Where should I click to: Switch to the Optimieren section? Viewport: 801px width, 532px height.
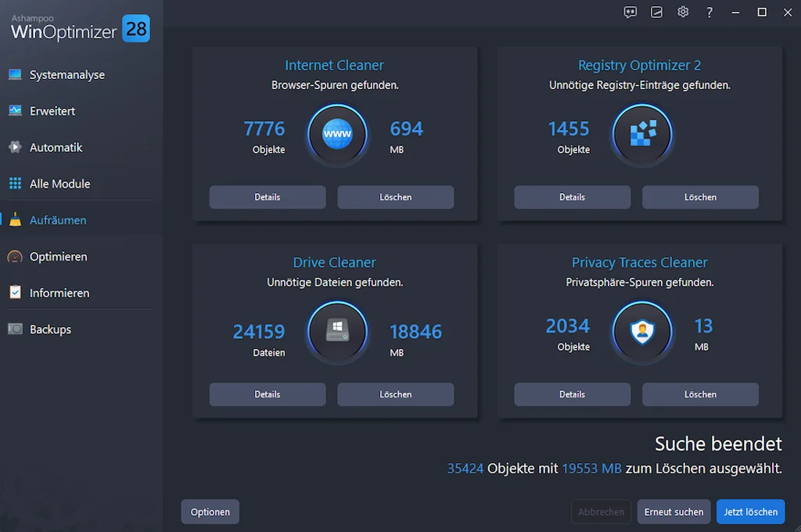pos(58,257)
